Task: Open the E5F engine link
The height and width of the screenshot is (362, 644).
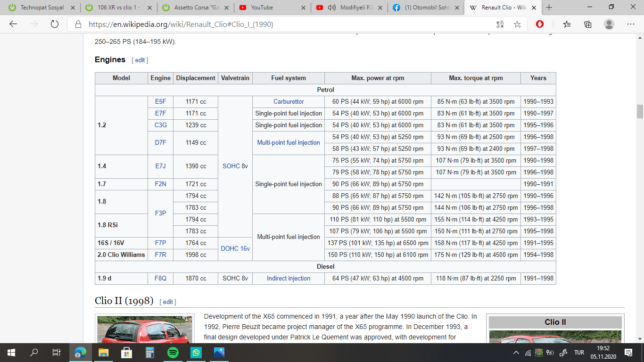Action: point(160,102)
